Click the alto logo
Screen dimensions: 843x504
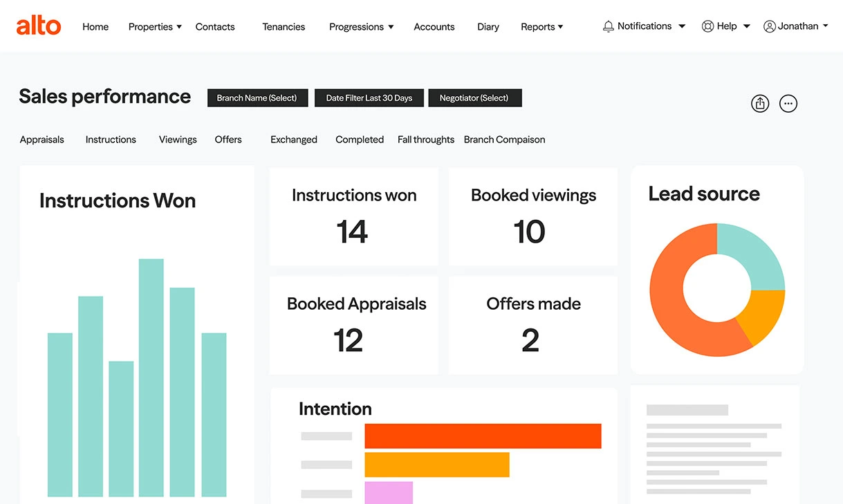click(x=39, y=26)
